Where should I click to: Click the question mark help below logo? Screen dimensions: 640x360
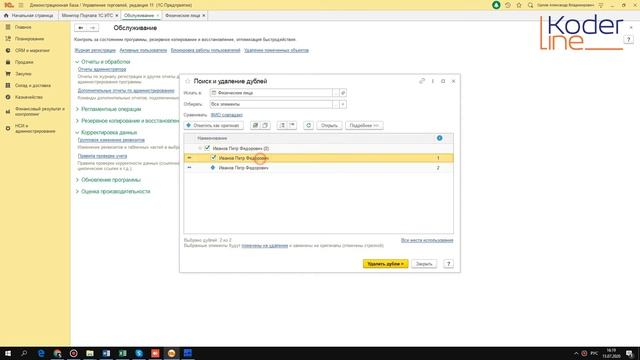628,40
